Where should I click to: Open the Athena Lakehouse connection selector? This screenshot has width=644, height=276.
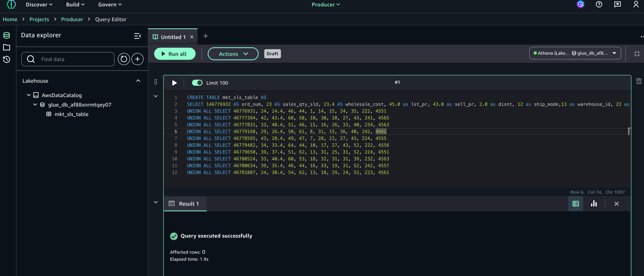[575, 53]
